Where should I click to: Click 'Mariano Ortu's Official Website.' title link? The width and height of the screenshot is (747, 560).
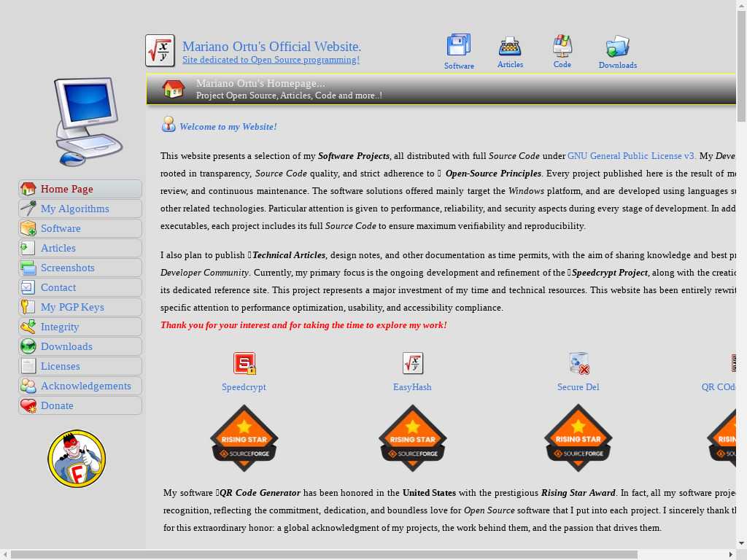pyautogui.click(x=271, y=47)
